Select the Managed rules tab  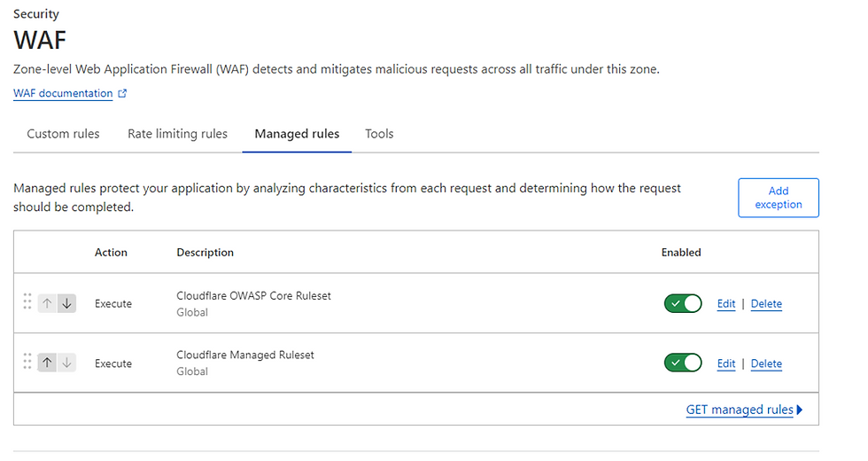point(297,134)
